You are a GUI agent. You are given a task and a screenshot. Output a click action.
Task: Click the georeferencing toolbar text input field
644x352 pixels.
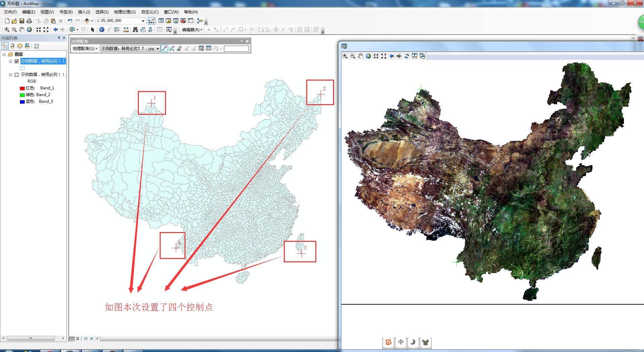[236, 49]
